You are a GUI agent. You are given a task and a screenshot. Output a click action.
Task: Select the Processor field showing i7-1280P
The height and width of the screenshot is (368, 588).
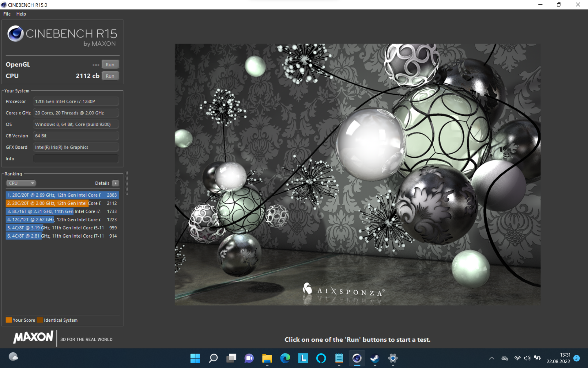(x=76, y=102)
